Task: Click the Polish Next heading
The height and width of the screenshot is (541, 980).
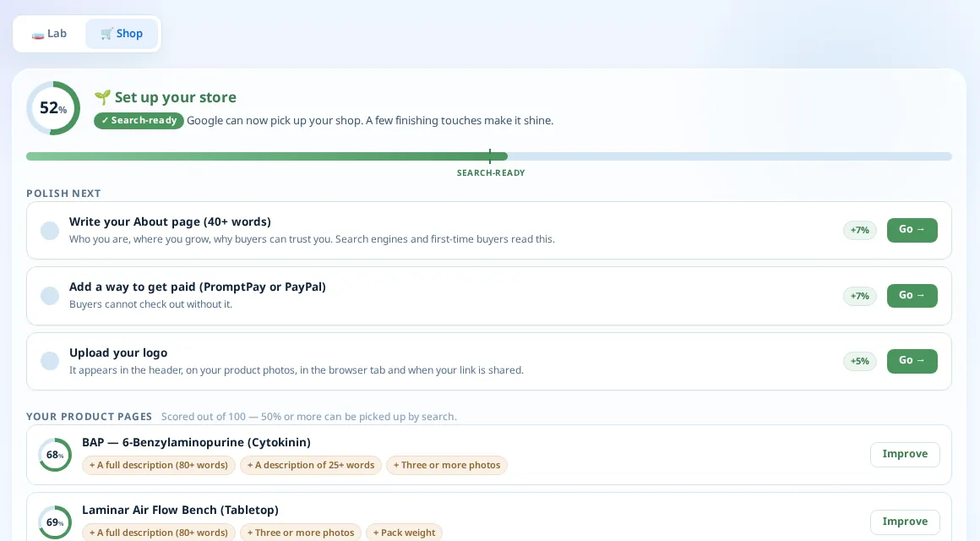Action: pyautogui.click(x=63, y=194)
